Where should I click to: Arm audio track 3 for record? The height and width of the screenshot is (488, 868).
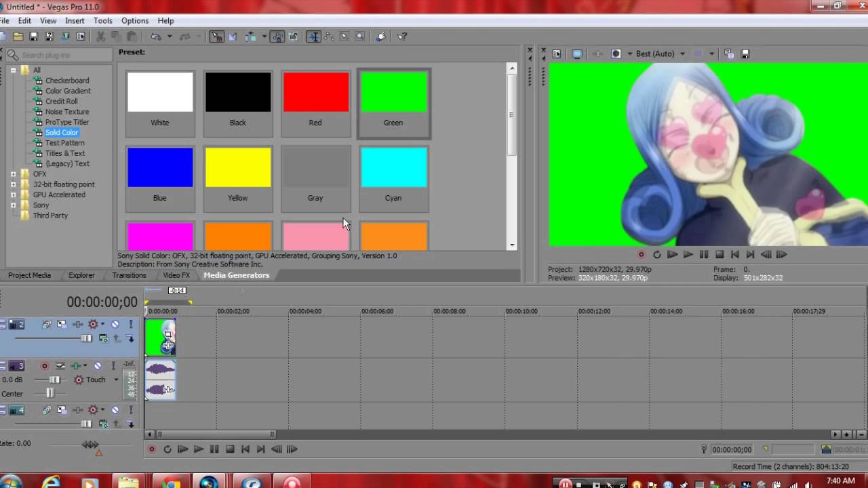(45, 366)
